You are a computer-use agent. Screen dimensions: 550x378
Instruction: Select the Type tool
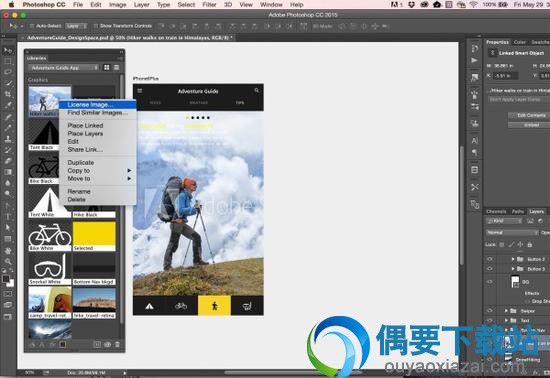click(7, 217)
